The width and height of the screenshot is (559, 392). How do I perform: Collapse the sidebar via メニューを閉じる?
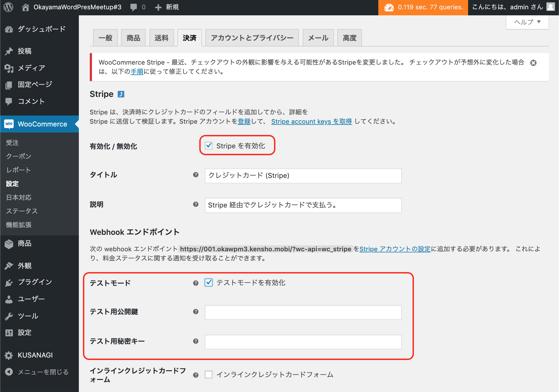[x=9, y=372]
